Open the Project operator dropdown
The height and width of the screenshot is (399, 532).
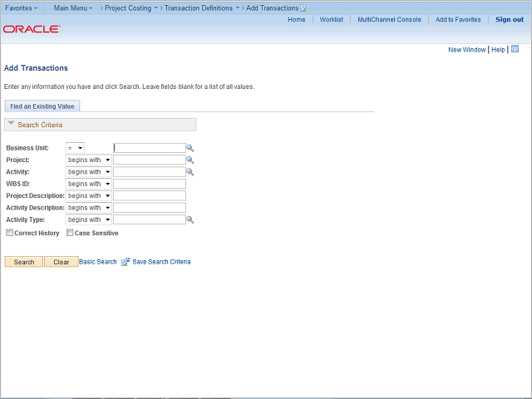(x=89, y=160)
